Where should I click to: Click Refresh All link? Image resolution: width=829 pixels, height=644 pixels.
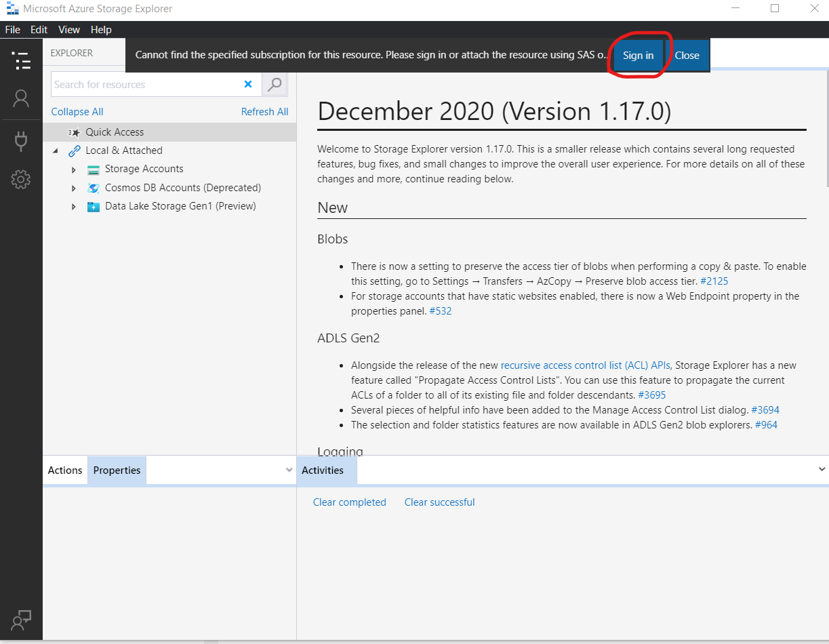pyautogui.click(x=264, y=112)
